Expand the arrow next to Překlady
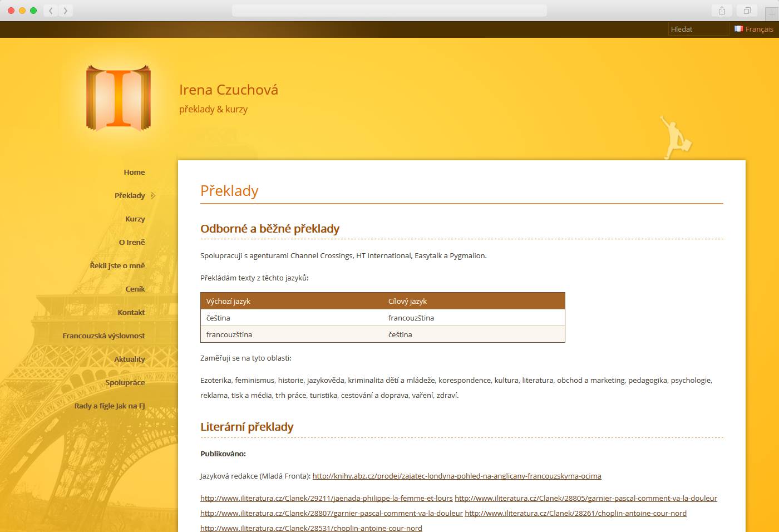779x532 pixels. 153,195
